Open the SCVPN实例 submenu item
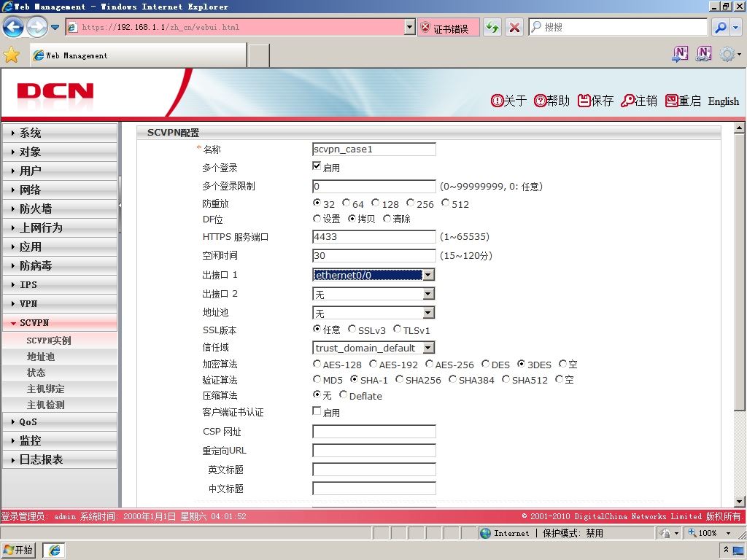 click(60, 341)
